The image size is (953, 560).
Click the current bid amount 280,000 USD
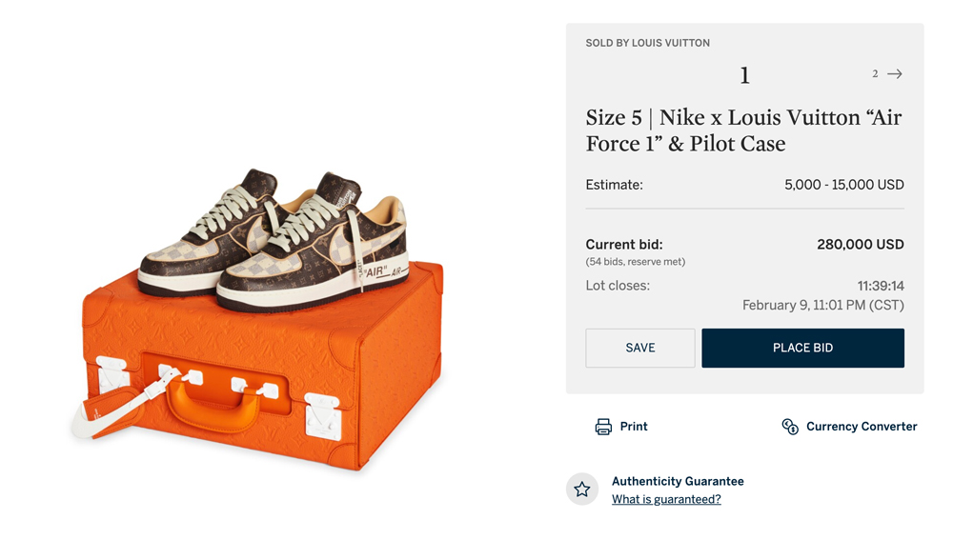click(x=860, y=245)
